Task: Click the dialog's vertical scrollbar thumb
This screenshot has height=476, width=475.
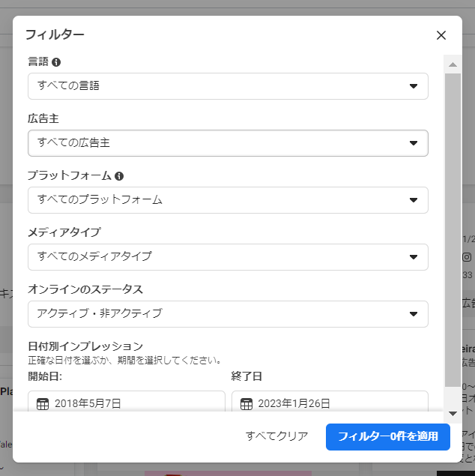Action: click(x=453, y=225)
